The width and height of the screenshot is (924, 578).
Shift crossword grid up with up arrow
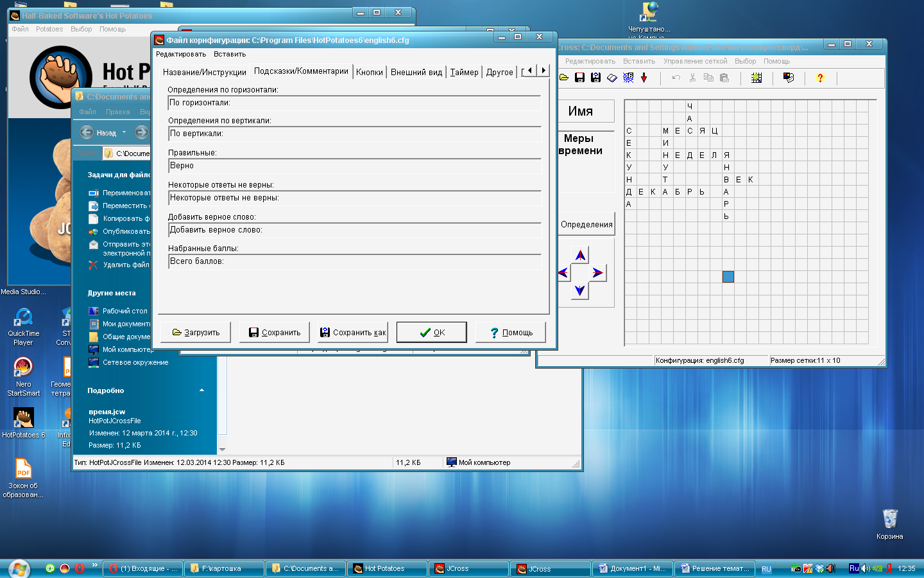coord(580,256)
